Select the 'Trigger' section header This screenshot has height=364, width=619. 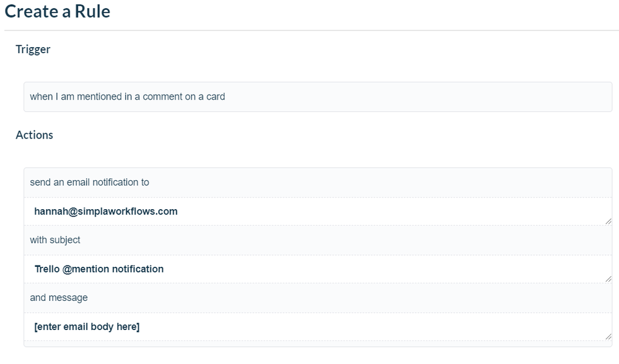[32, 49]
